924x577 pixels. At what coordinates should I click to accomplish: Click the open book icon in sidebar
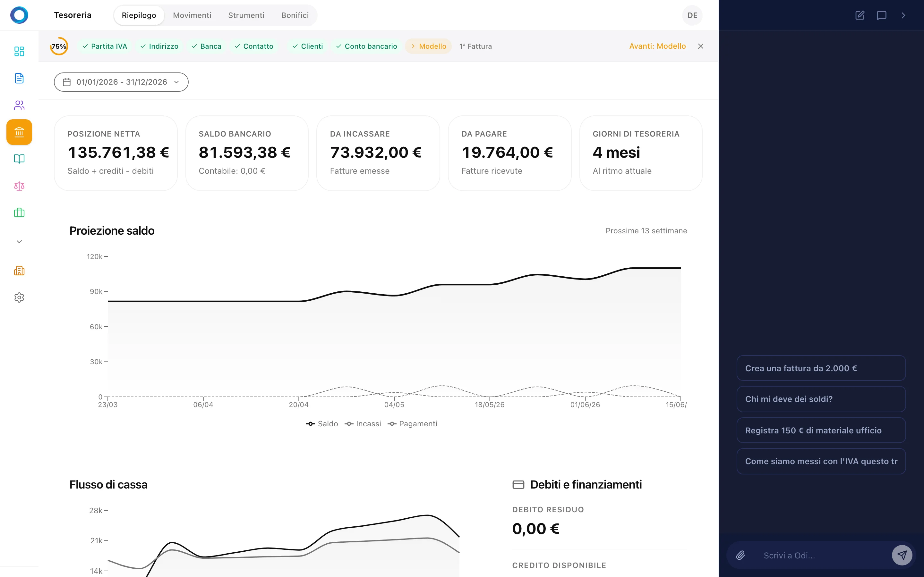click(x=19, y=159)
